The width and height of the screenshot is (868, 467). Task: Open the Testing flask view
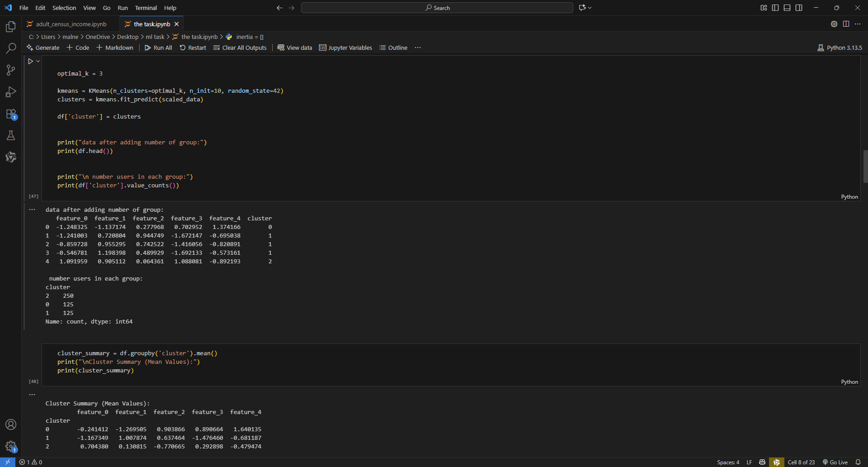pyautogui.click(x=11, y=135)
